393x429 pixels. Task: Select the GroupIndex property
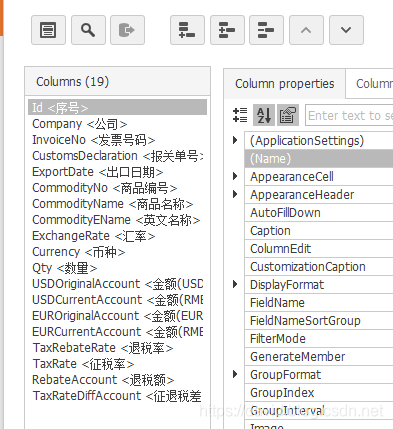319,393
